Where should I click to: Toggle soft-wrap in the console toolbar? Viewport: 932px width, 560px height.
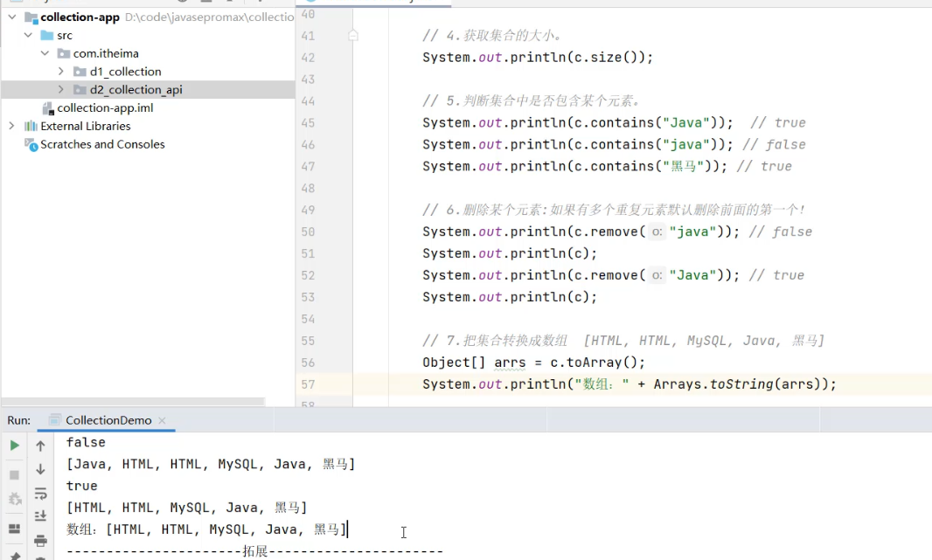[40, 494]
